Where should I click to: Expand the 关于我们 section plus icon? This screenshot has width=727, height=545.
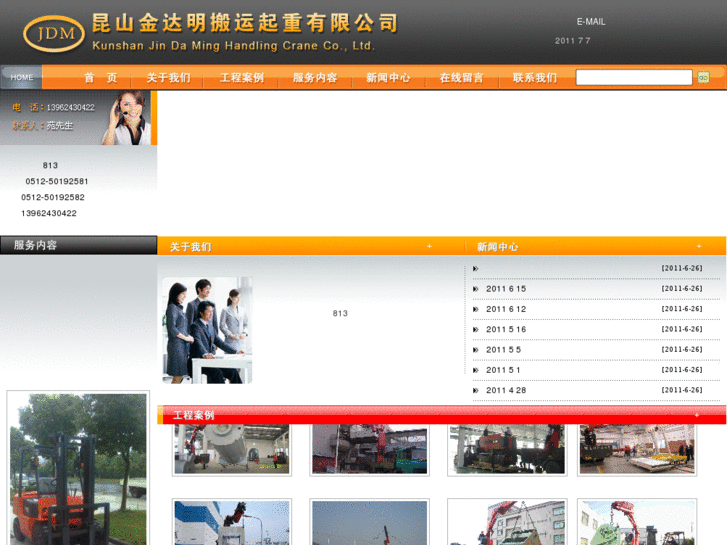pos(429,246)
